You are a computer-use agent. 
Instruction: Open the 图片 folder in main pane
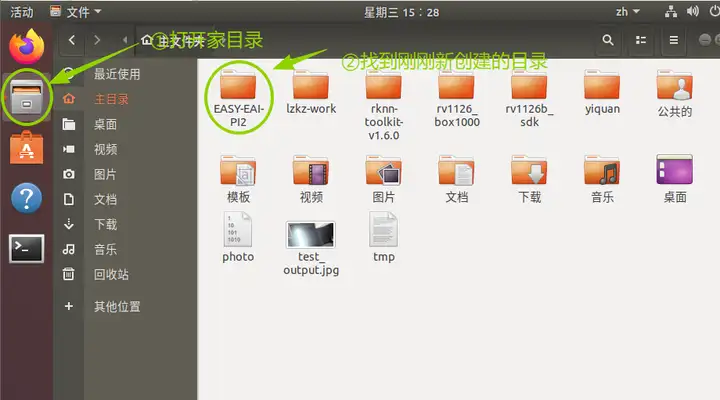383,180
